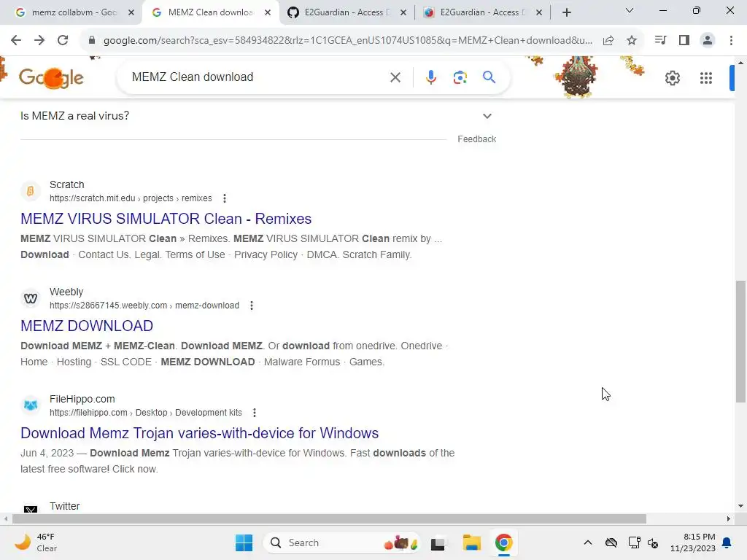This screenshot has height=560, width=747.
Task: Go forward using the browser forward arrow
Action: pyautogui.click(x=39, y=41)
